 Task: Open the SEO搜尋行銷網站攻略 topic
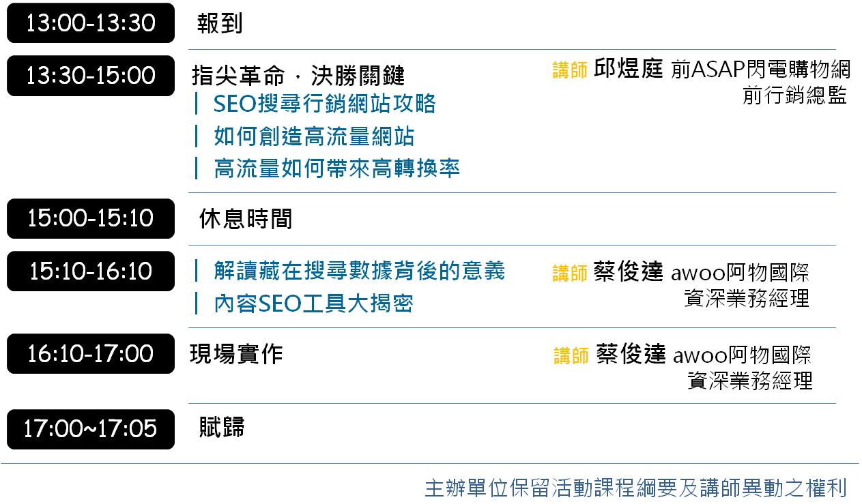324,104
